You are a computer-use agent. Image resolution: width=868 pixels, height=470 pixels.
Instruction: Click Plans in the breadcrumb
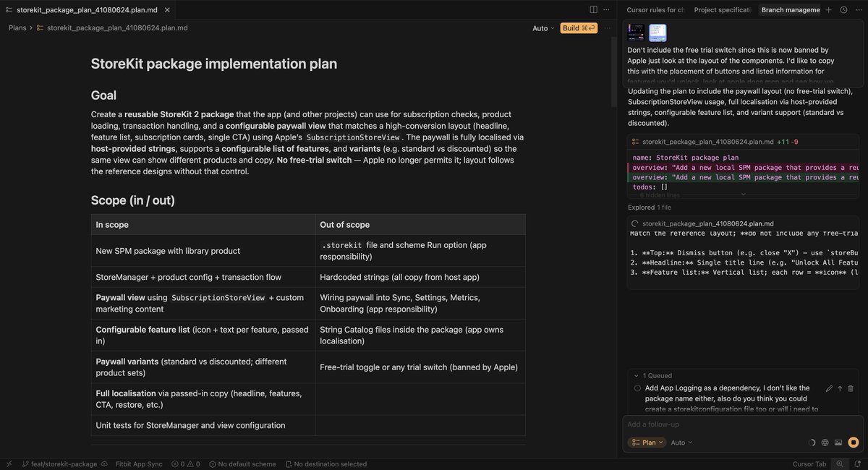[17, 27]
